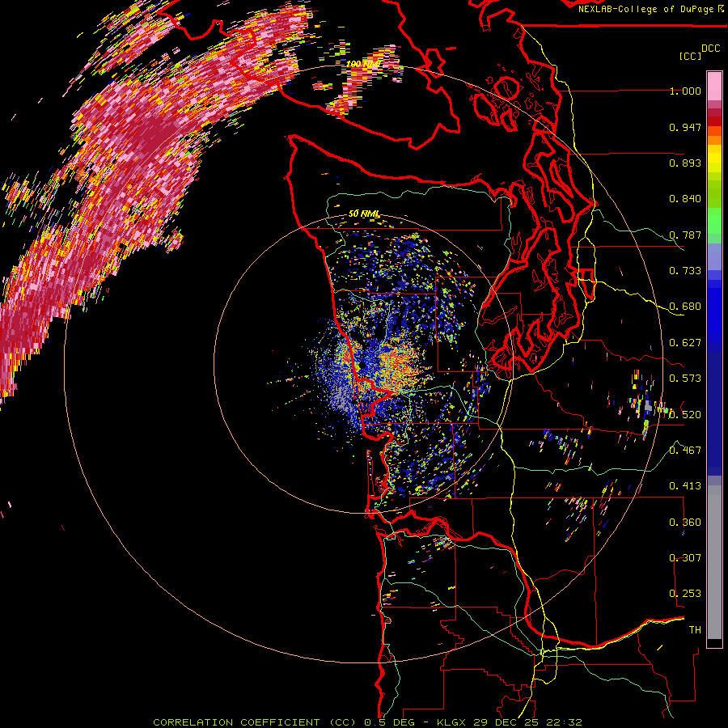
Task: Click the 100 NMI range ring label
Action: 363,64
